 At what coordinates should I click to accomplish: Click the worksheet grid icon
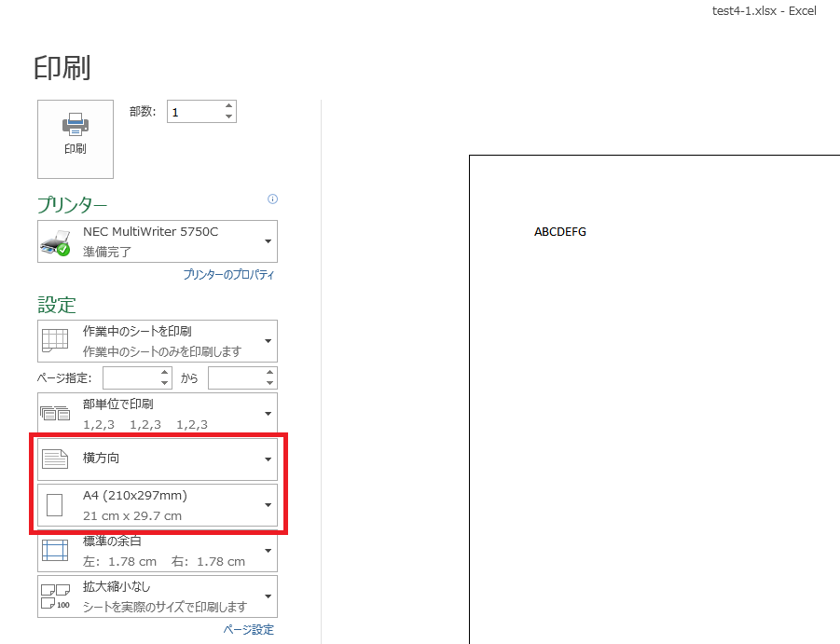[55, 340]
